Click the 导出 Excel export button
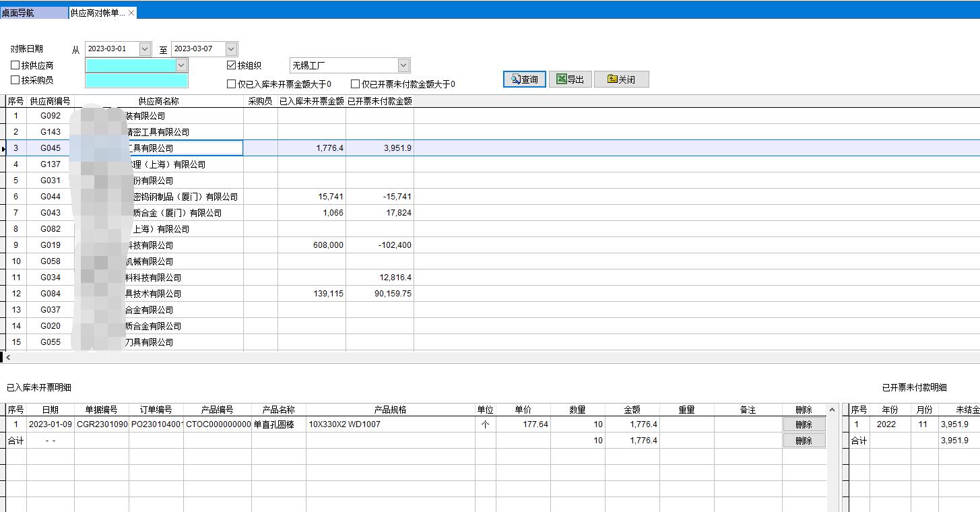The height and width of the screenshot is (512, 980). tap(570, 79)
